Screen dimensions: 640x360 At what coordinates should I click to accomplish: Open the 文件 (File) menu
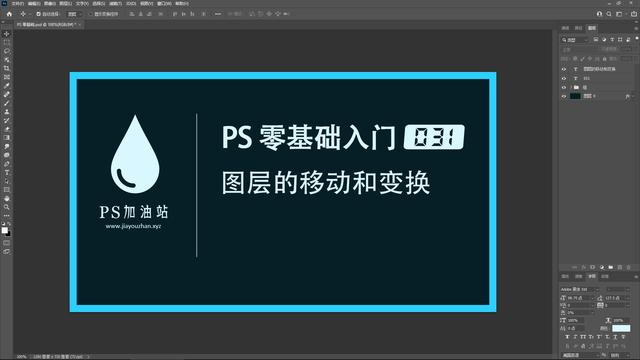tap(17, 3)
